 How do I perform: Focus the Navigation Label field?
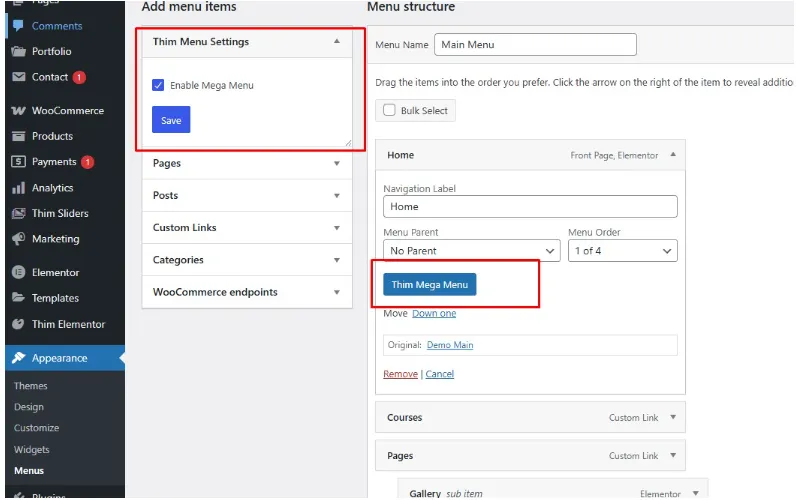pos(530,206)
